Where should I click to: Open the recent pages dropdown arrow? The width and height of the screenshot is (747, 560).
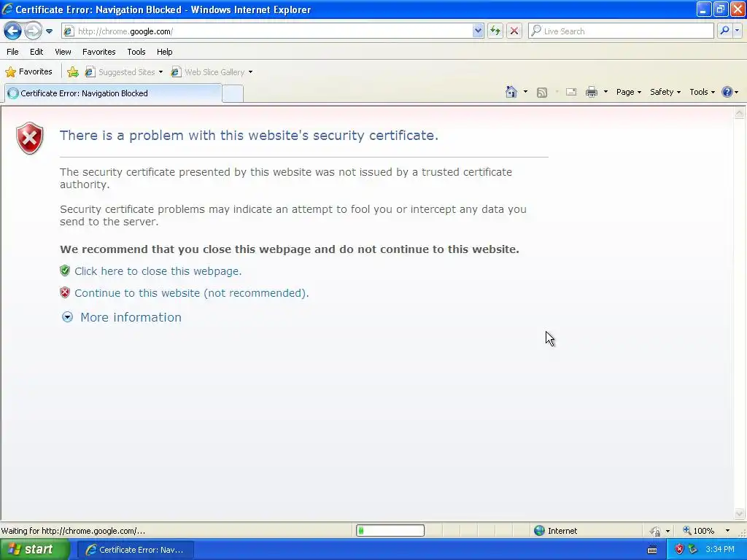point(49,31)
